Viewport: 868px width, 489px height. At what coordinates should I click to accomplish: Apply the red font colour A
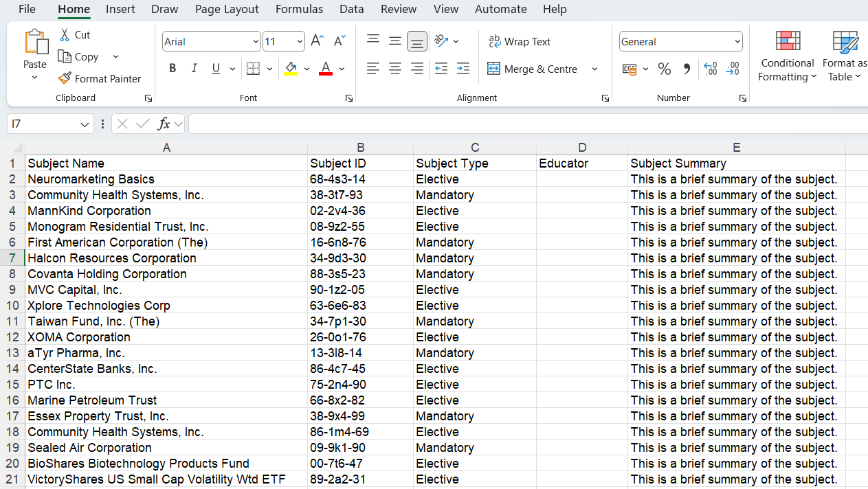[326, 69]
